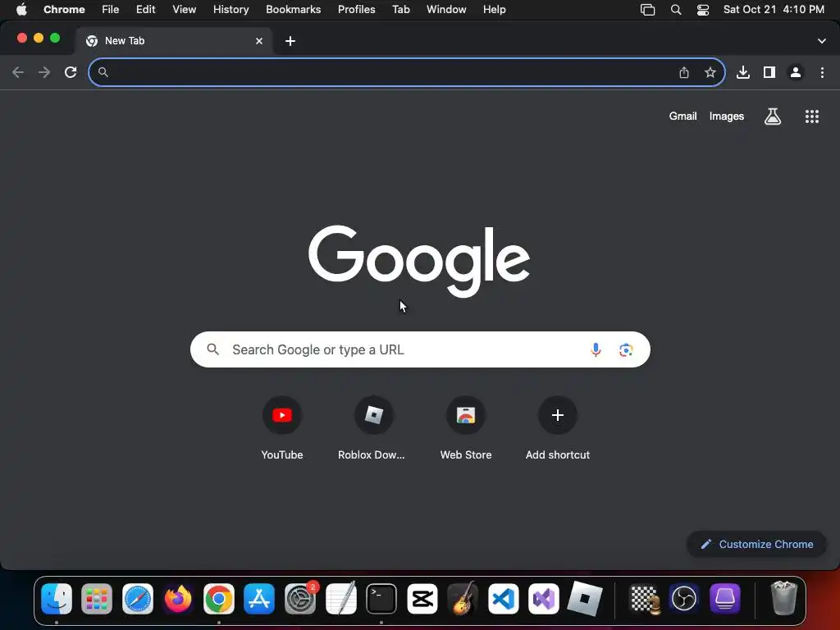Open Visual Studio Code from the Dock
840x630 pixels.
click(504, 598)
